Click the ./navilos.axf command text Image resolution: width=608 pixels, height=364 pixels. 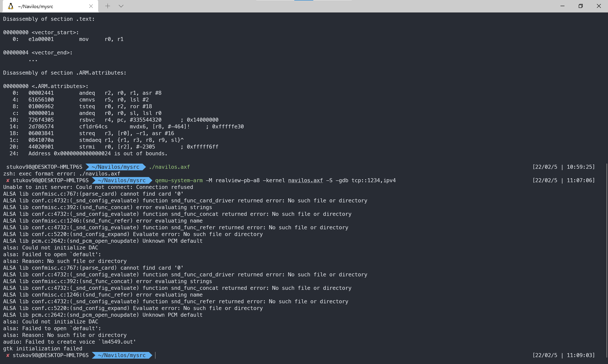pyautogui.click(x=169, y=167)
